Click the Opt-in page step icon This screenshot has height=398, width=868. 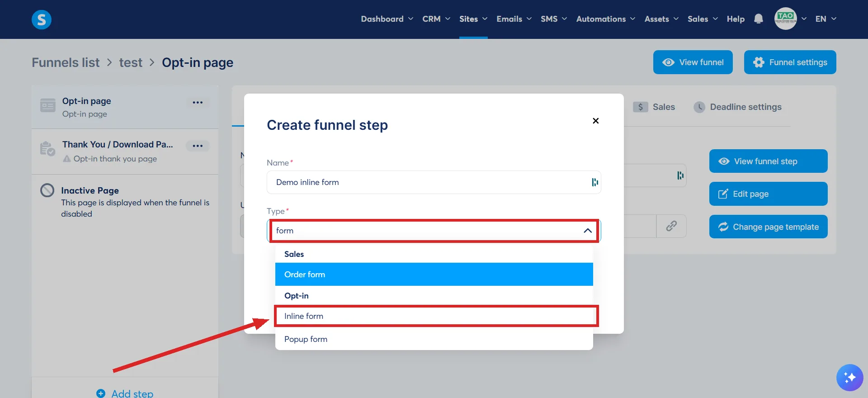pyautogui.click(x=48, y=105)
